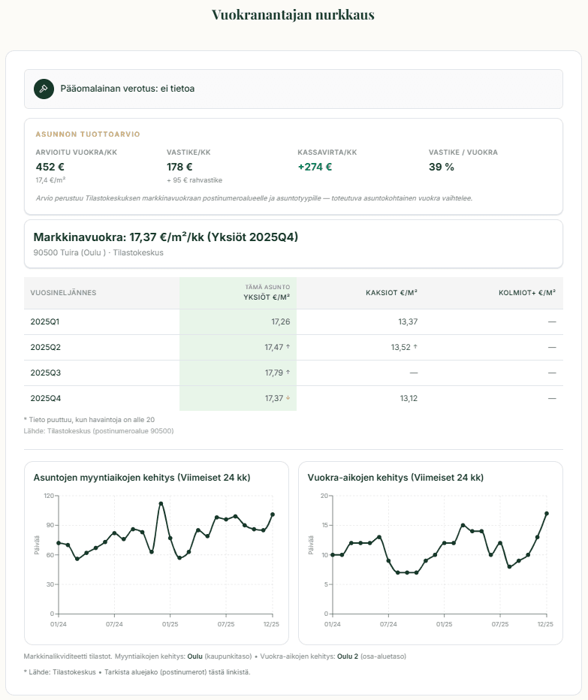Click the 452 € estimated rent value
Screen dimensions: 588x700
click(50, 167)
